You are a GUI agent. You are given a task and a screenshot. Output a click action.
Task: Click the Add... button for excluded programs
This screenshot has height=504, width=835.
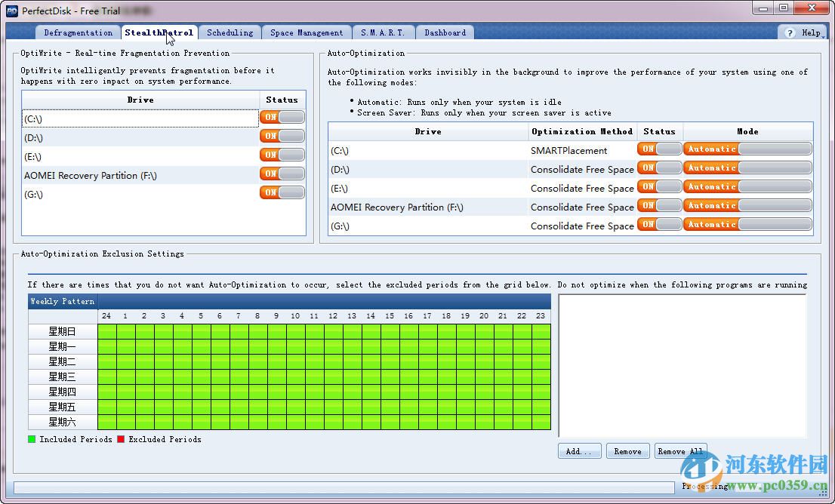[579, 451]
